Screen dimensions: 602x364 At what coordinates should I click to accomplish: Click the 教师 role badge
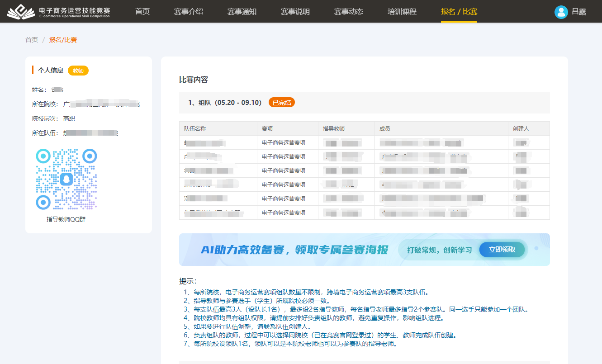pos(78,71)
